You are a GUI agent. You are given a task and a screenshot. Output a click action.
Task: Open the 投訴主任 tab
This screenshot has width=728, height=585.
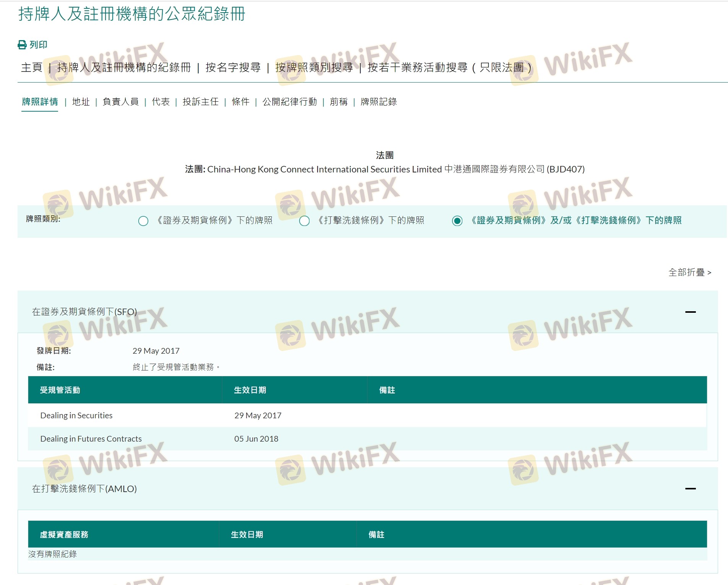[x=200, y=102]
